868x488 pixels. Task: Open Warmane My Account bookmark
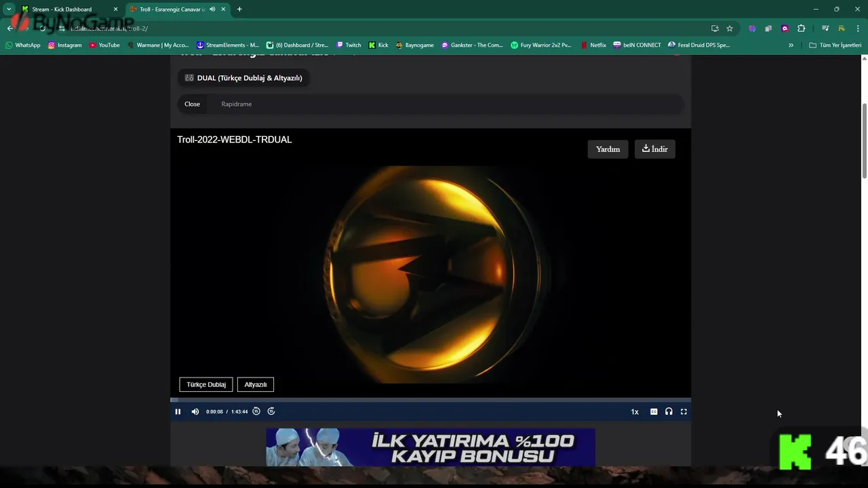[x=158, y=45]
